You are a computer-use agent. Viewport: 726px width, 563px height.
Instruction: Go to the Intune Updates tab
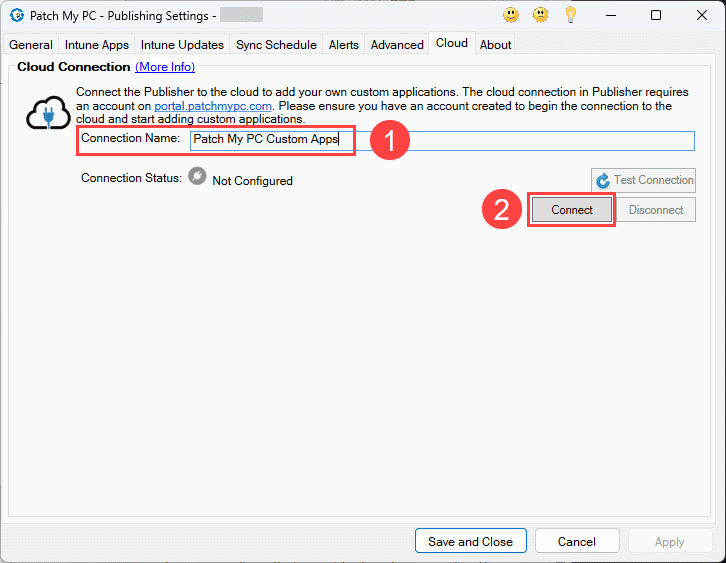click(x=182, y=45)
